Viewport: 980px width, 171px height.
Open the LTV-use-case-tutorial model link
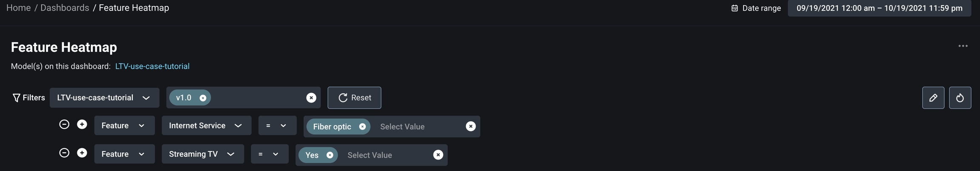pos(152,66)
